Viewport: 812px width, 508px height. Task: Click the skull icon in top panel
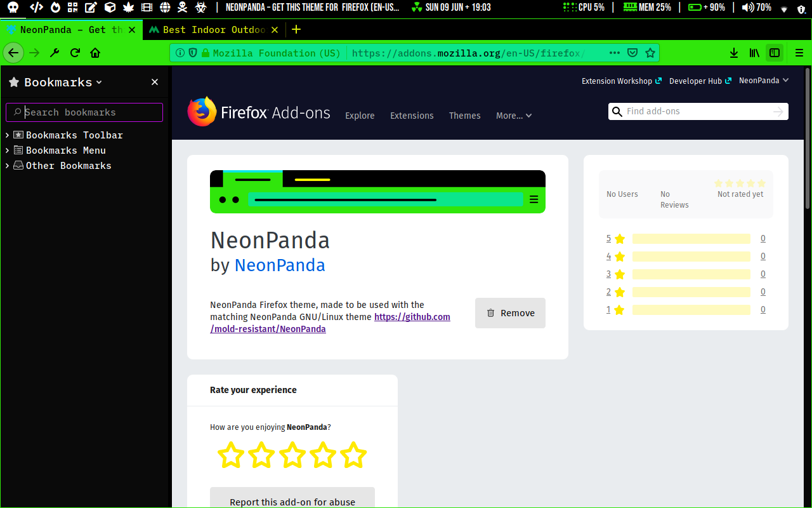(x=13, y=8)
